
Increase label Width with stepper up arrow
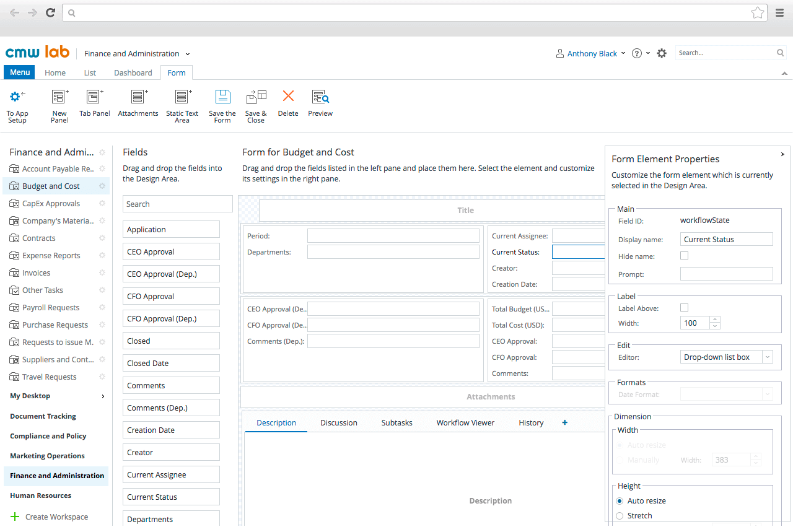point(715,320)
